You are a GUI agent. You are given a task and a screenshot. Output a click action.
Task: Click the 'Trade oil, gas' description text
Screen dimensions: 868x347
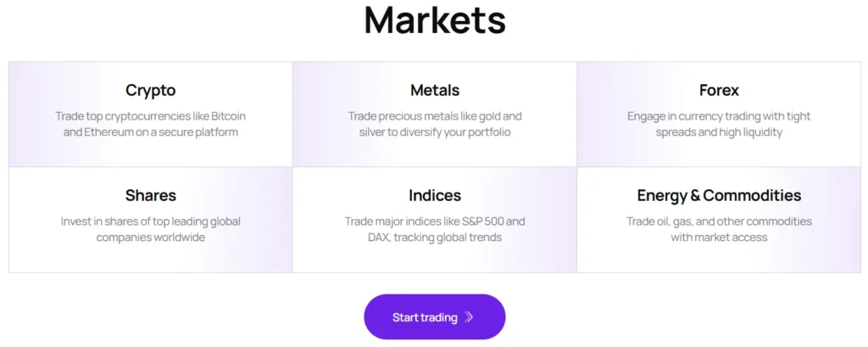coord(719,229)
